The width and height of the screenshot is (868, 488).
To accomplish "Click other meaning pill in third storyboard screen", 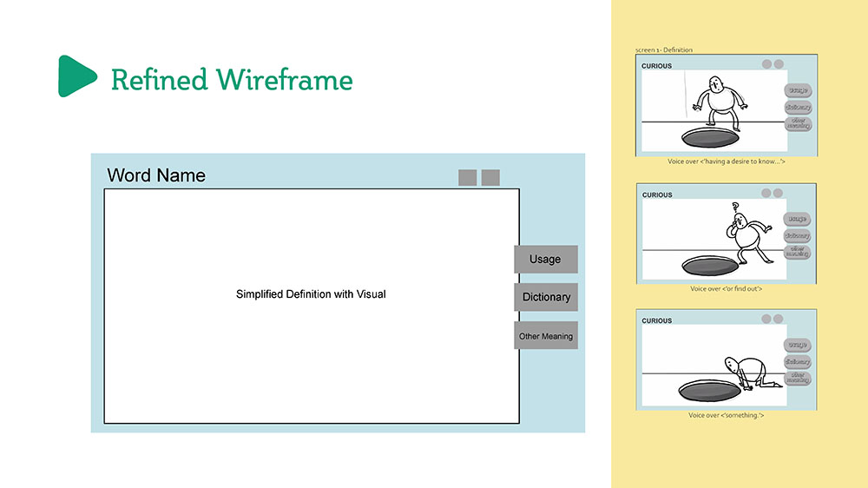I will (798, 379).
